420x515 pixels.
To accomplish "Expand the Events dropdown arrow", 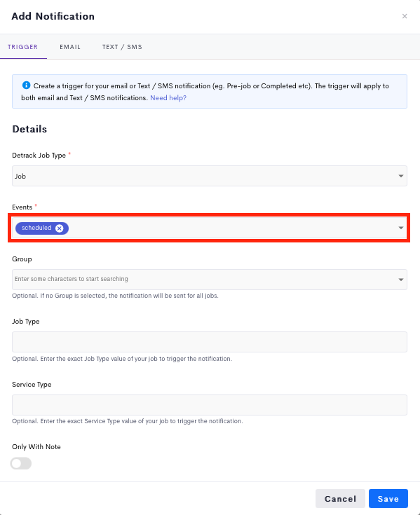I will point(401,228).
